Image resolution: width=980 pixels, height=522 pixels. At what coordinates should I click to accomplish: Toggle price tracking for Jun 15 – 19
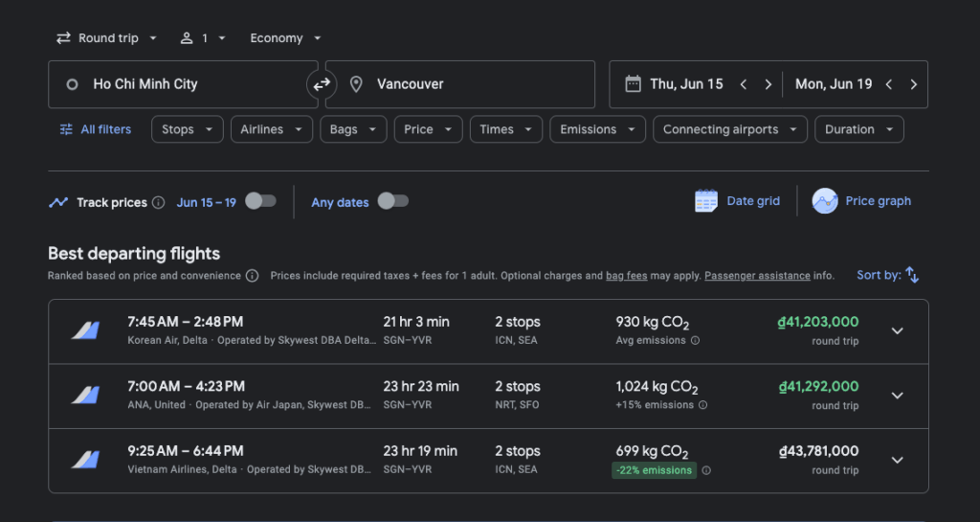pyautogui.click(x=260, y=201)
